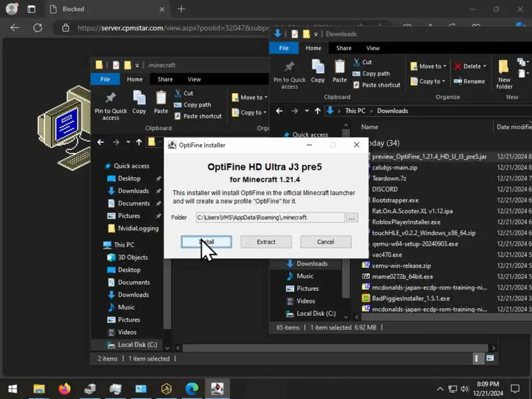Click Paste shortcut in the .minecraft ribbon
This screenshot has height=399, width=532.
pyautogui.click(x=198, y=116)
